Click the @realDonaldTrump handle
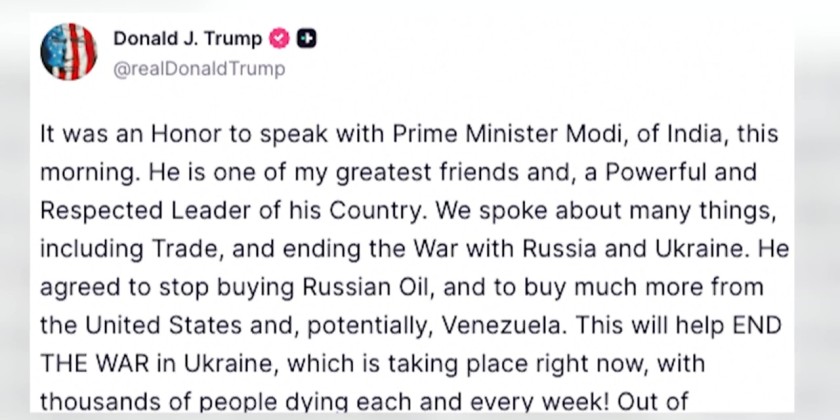The width and height of the screenshot is (840, 420). point(199,68)
